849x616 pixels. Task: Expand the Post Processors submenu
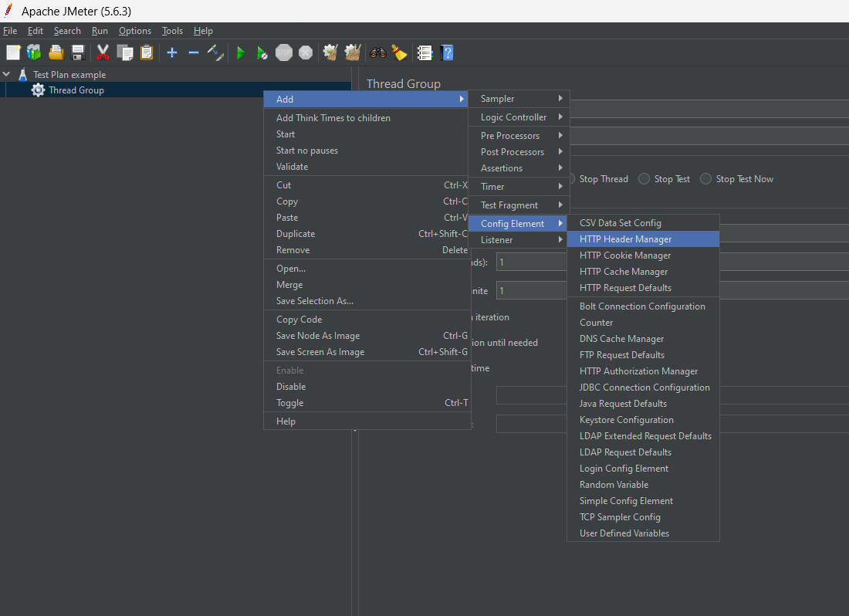point(519,151)
